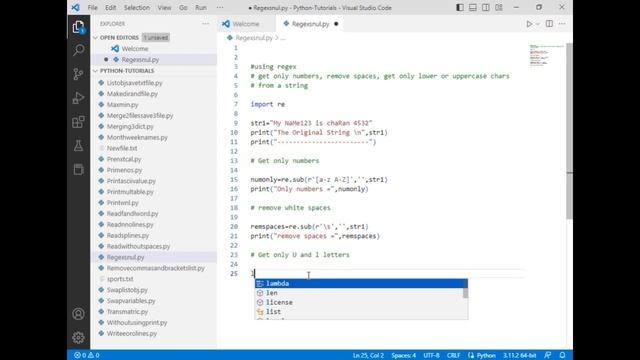This screenshot has height=360, width=640.
Task: Select Regexsnul.py in Open Editors
Action: tap(153, 60)
